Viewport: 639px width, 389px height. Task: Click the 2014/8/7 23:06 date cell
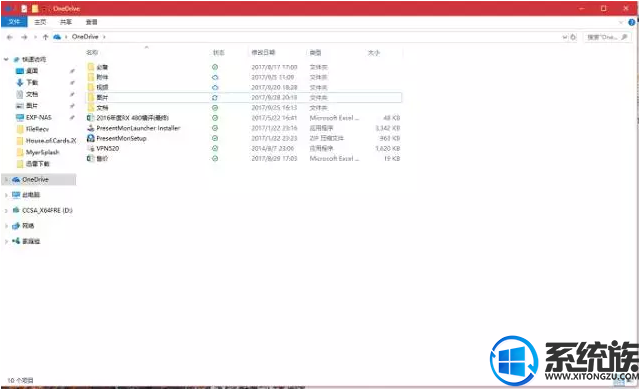[273, 148]
